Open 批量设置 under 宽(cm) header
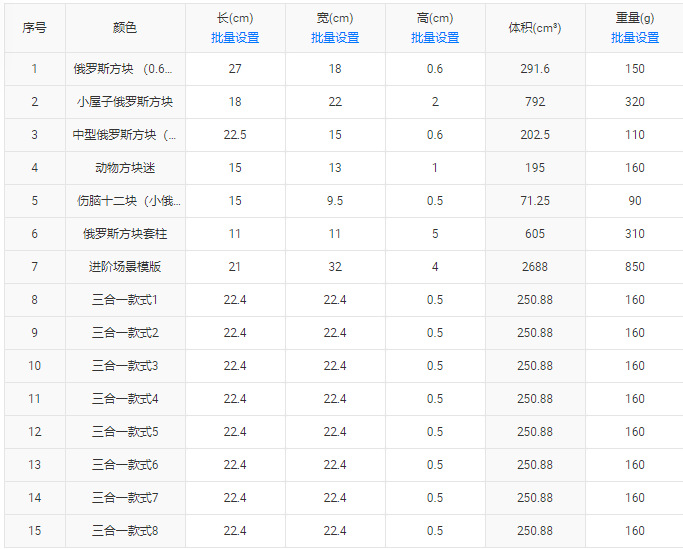This screenshot has width=683, height=549. tap(335, 38)
